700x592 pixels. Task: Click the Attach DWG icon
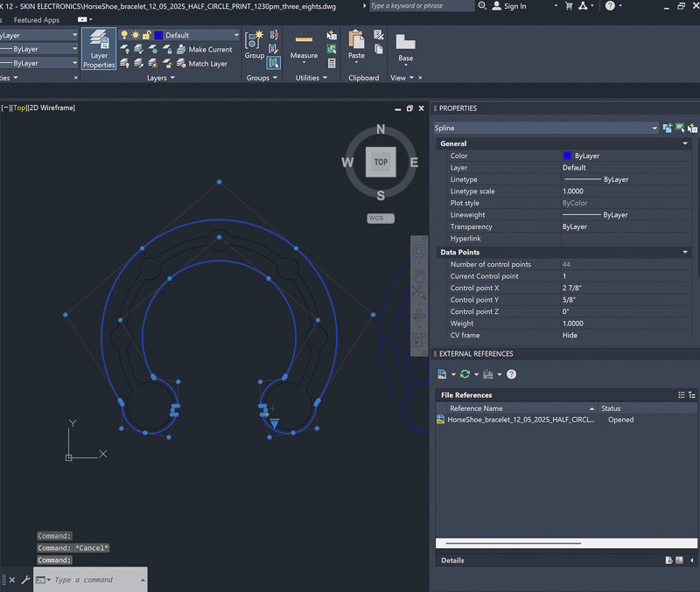point(444,374)
